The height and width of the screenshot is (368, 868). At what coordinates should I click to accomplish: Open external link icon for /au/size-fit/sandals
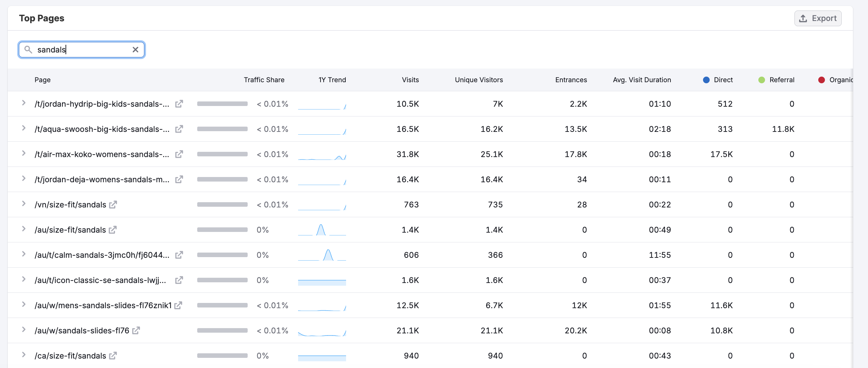coord(112,230)
